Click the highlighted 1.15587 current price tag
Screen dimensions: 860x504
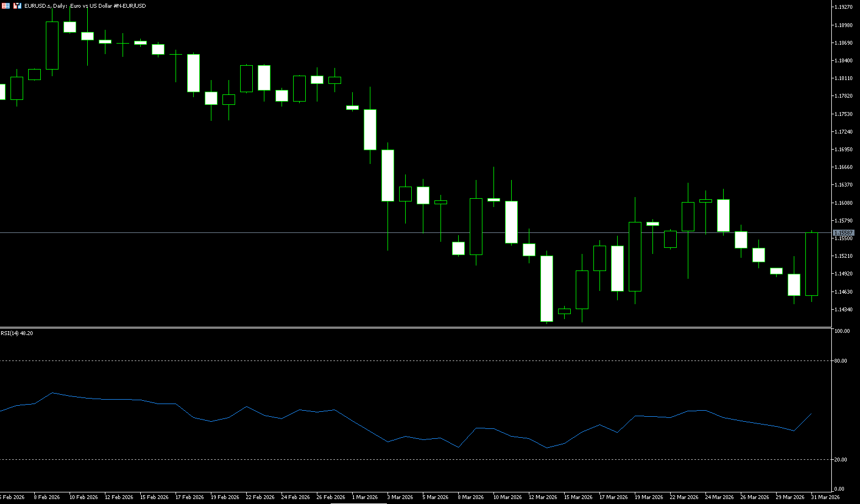point(843,233)
